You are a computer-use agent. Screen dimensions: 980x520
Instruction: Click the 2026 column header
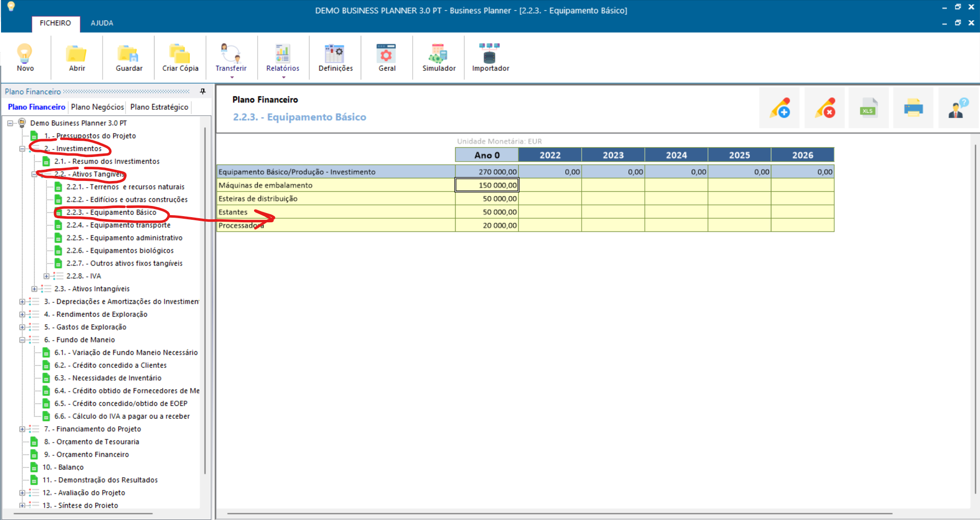click(802, 155)
